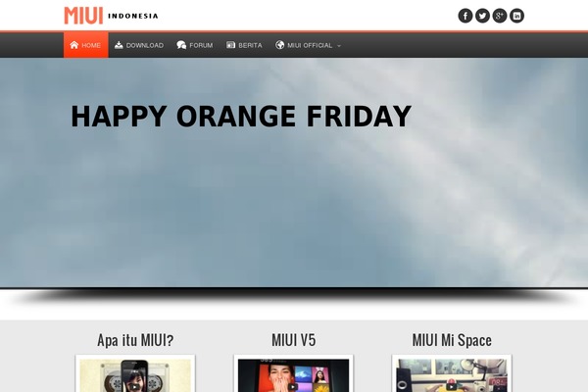Open the Apa itu MIUI? heading

135,340
